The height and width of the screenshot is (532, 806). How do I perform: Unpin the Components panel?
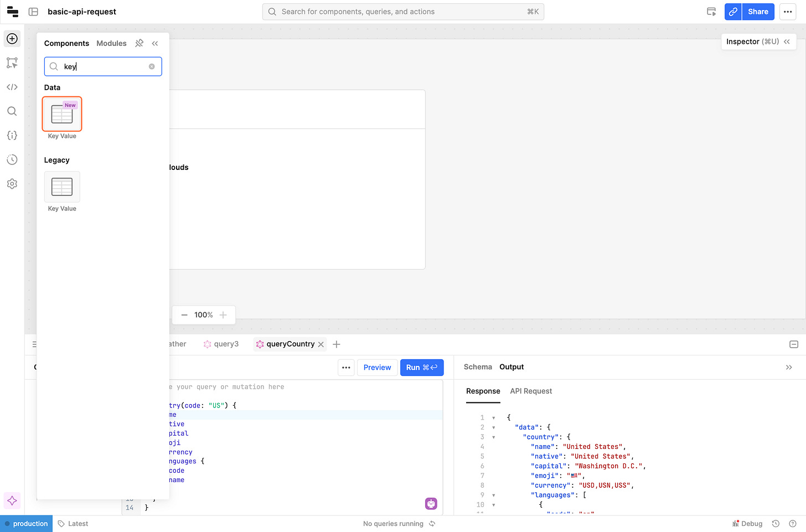click(x=139, y=43)
